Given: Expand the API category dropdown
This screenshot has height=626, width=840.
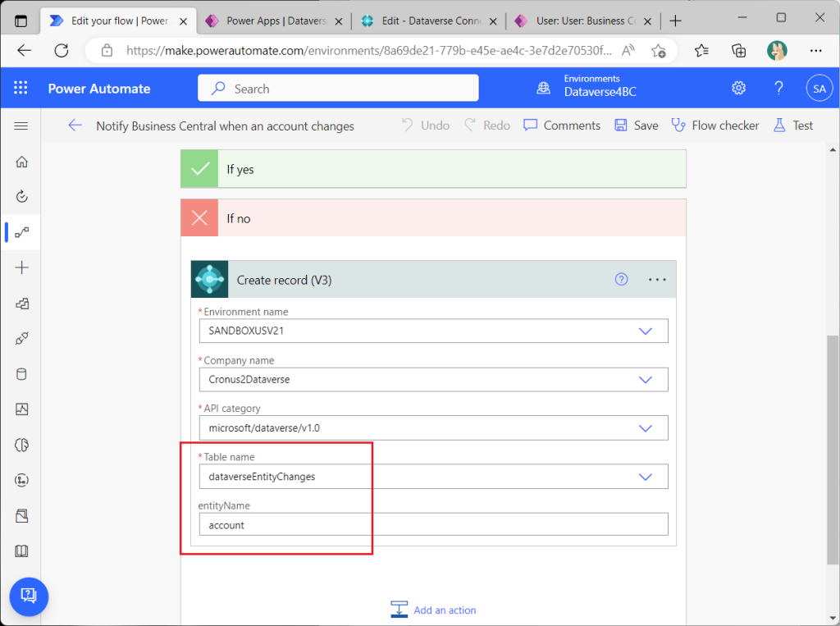Looking at the screenshot, I should (645, 428).
